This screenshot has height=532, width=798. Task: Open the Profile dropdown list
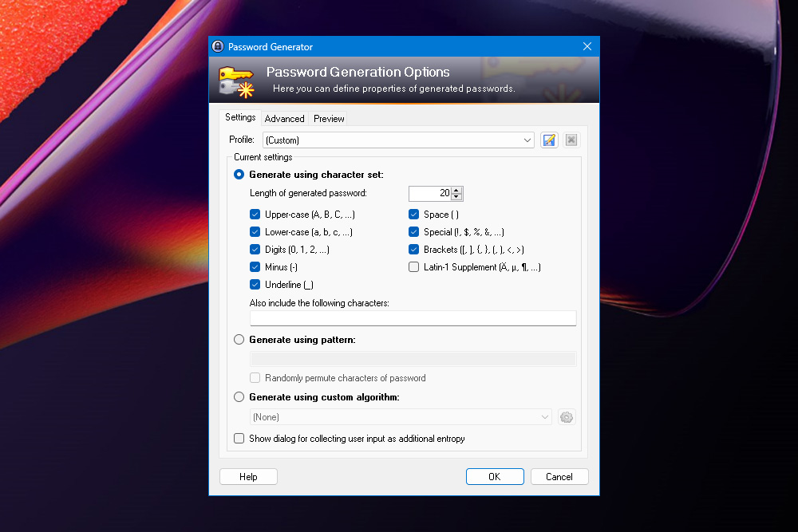pyautogui.click(x=528, y=140)
